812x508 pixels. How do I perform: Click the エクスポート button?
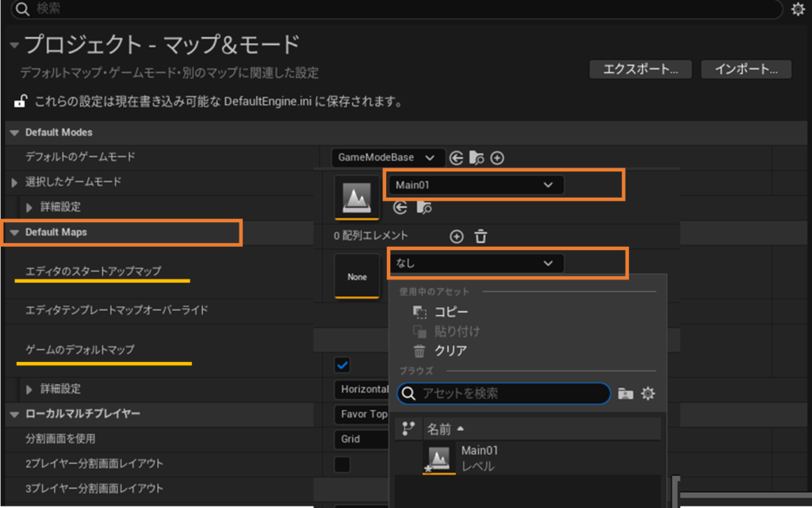pyautogui.click(x=641, y=69)
